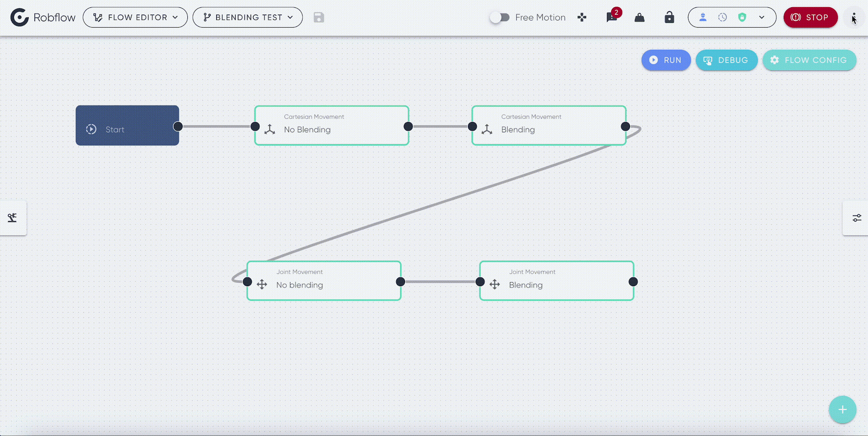Select the Cartesian Movement Blending node
Viewport: 868px width, 436px height.
click(549, 126)
